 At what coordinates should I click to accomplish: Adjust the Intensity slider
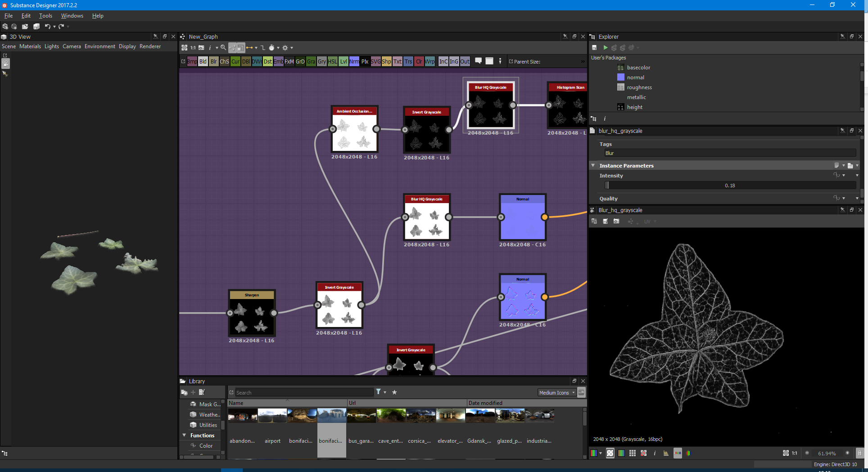(729, 186)
